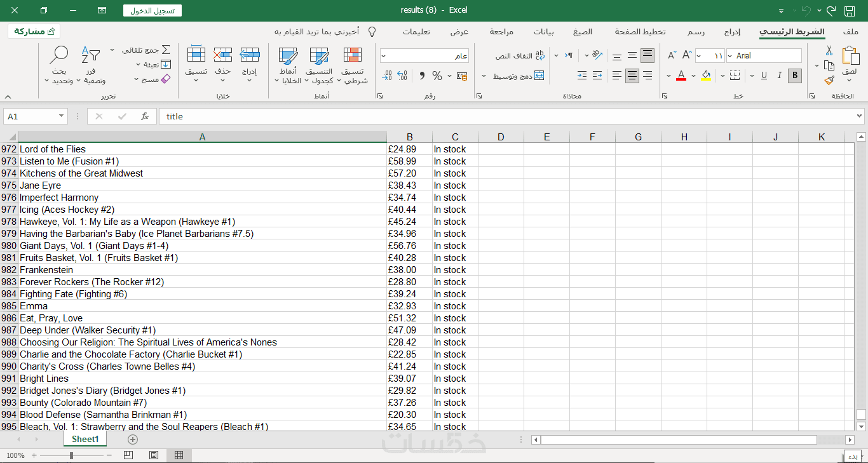Image resolution: width=868 pixels, height=463 pixels.
Task: Open the borders dropdown arrow
Action: (723, 76)
